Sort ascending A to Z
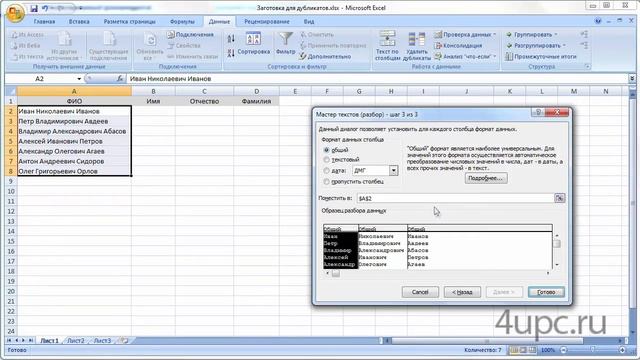The image size is (640, 360). tap(231, 39)
